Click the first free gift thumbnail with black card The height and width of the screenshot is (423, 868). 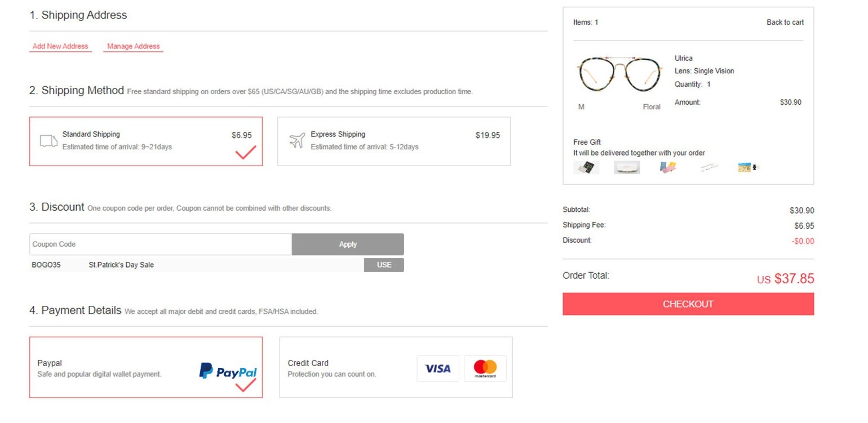[x=586, y=167]
